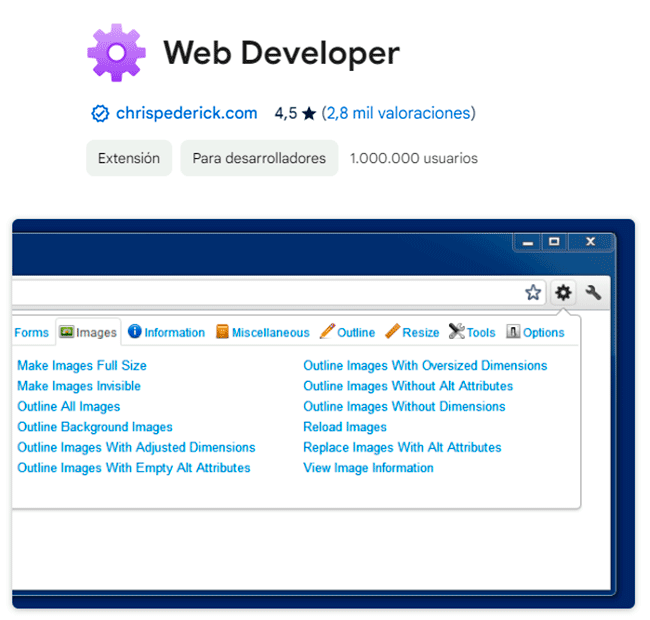Switch to the Miscellaneous tab
Screen dimensions: 650x620
pos(263,332)
